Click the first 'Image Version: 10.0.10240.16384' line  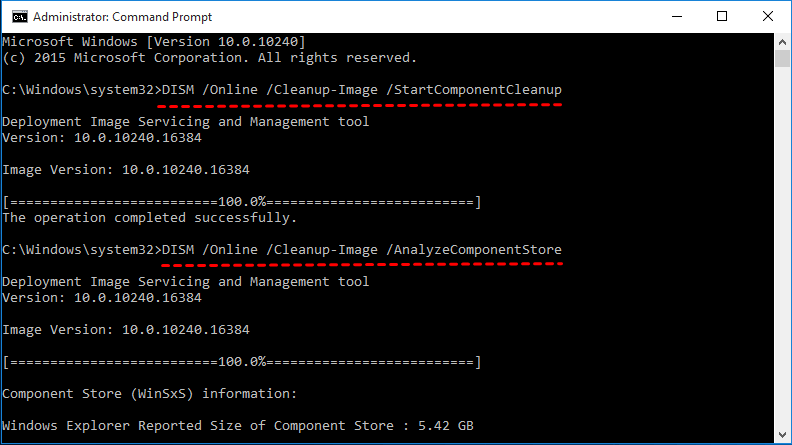(x=126, y=169)
